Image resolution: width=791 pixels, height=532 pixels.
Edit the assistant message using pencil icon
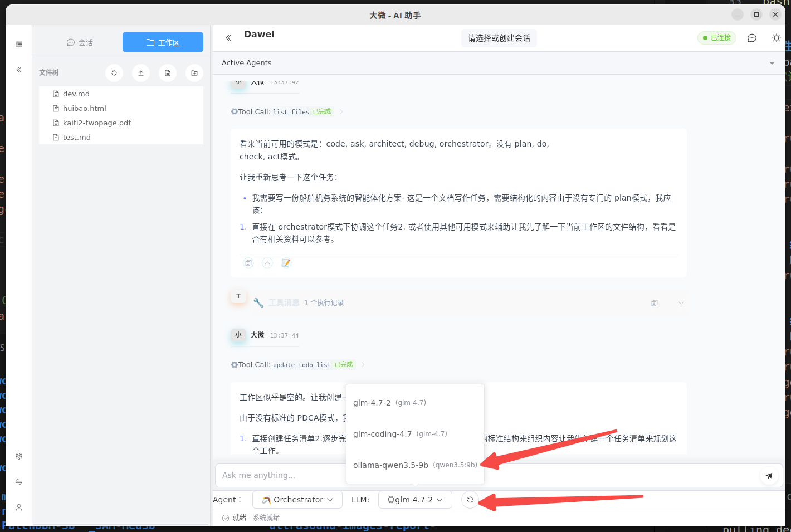click(286, 262)
